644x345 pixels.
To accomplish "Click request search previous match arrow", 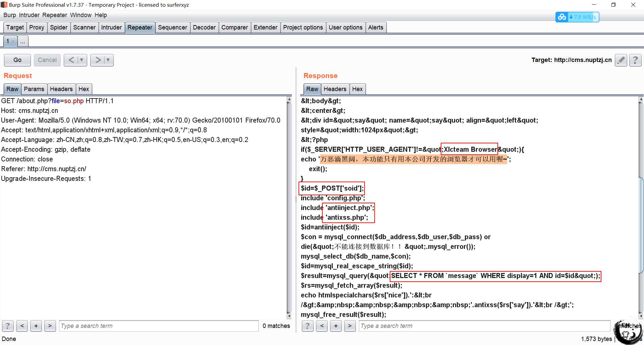I will pos(22,326).
